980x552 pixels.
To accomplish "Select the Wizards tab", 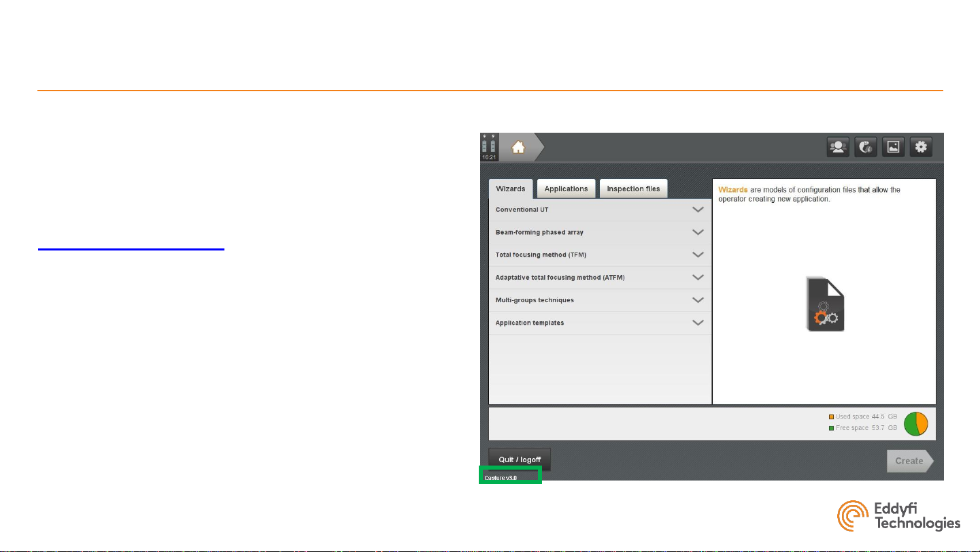I will (510, 189).
